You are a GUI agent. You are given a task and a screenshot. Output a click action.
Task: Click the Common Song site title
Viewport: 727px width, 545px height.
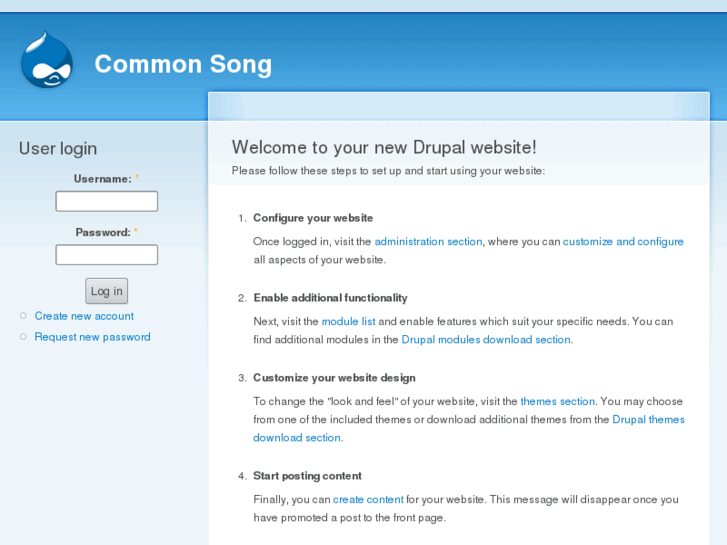click(x=183, y=65)
